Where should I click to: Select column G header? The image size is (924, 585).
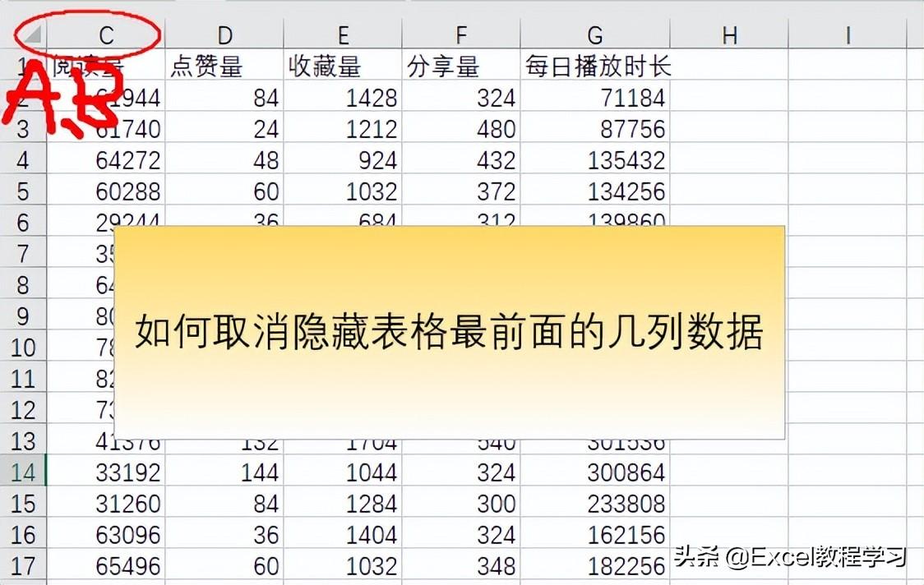click(595, 35)
